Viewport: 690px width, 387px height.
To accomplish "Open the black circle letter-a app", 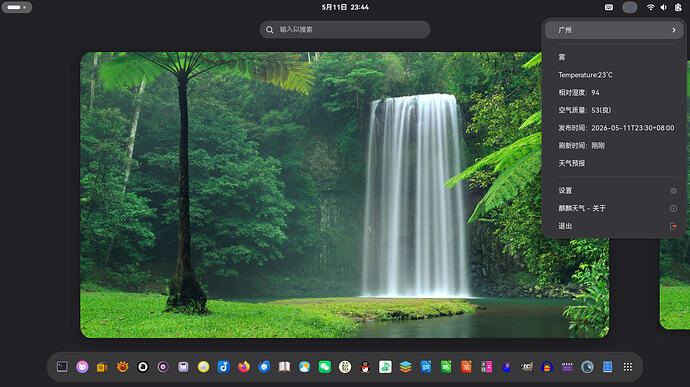I will (x=143, y=367).
